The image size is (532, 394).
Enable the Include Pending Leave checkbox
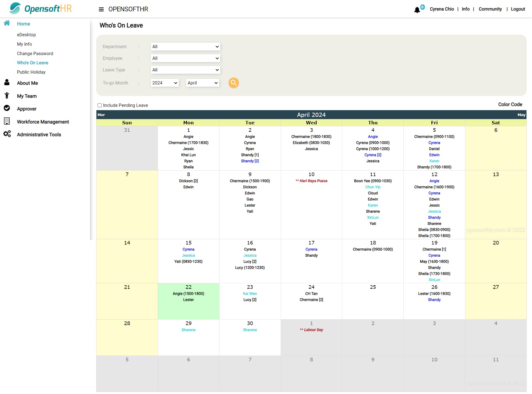100,105
